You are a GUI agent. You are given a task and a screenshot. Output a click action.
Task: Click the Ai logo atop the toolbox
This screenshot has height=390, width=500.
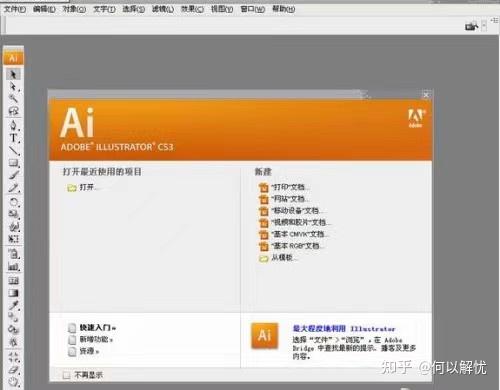pos(13,58)
